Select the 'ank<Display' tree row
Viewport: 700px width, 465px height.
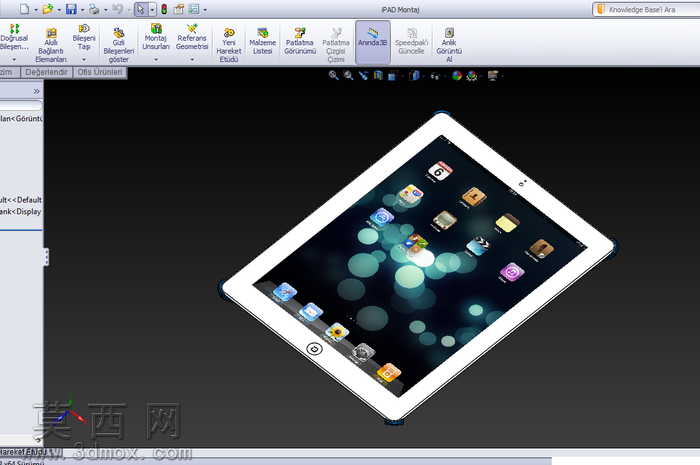(21, 212)
